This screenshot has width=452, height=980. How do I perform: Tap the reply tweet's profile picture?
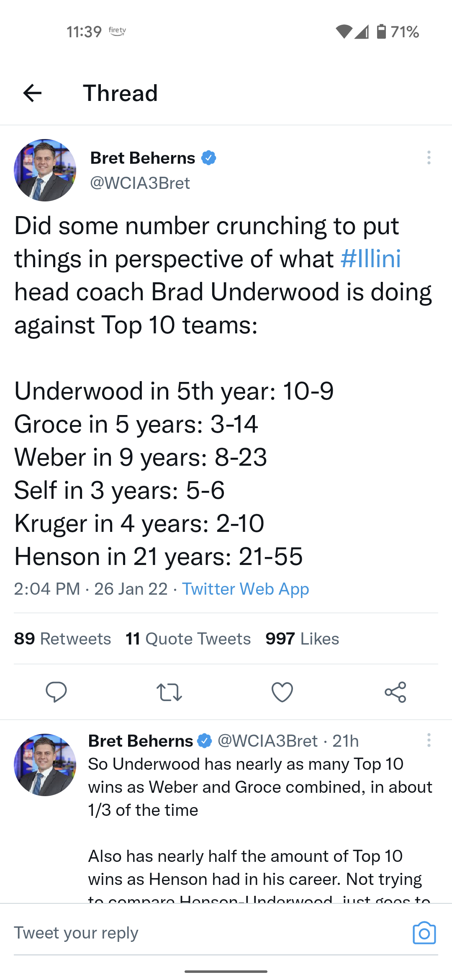(45, 765)
